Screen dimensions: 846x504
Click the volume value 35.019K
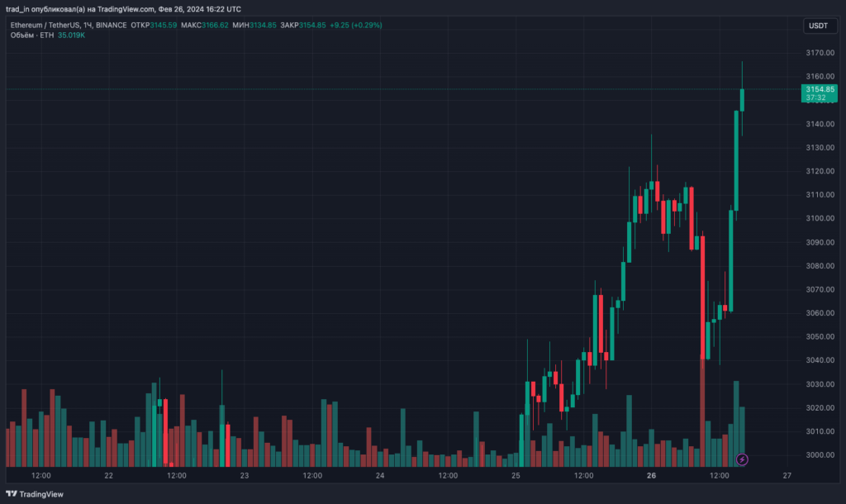pos(71,35)
